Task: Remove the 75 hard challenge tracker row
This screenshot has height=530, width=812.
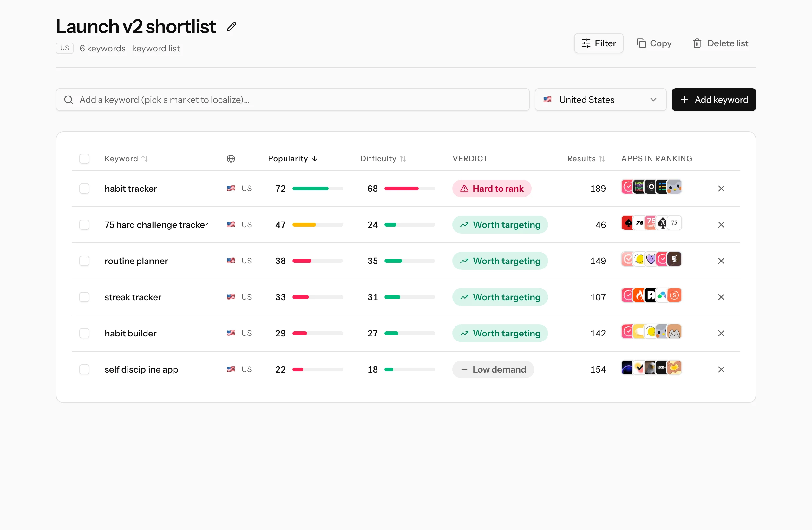Action: pos(721,225)
